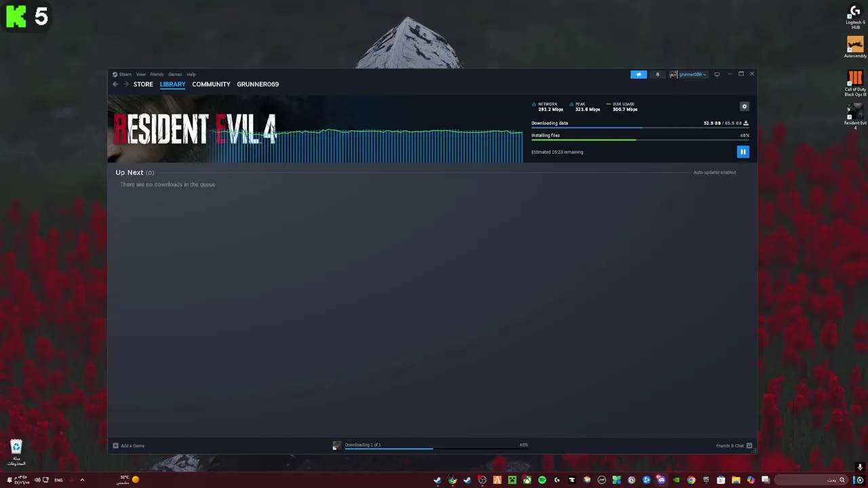Click the microphone indicator in the corner
The height and width of the screenshot is (488, 868).
(x=860, y=467)
